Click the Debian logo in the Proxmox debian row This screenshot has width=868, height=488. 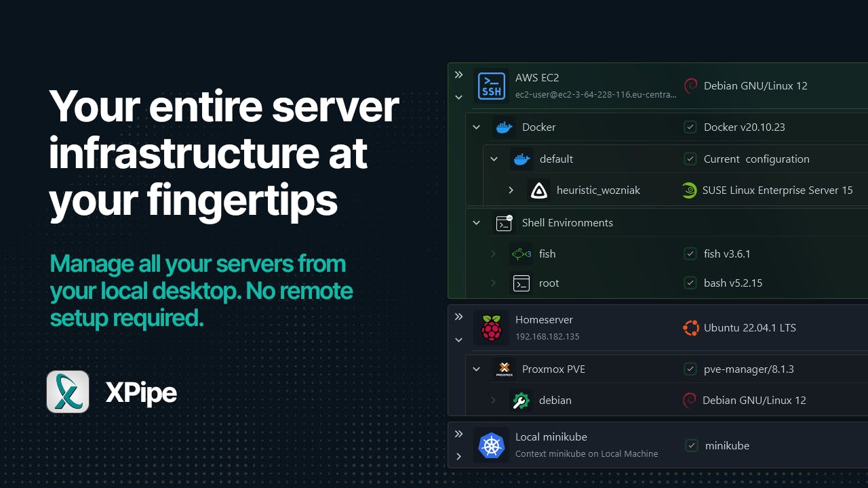pyautogui.click(x=690, y=401)
